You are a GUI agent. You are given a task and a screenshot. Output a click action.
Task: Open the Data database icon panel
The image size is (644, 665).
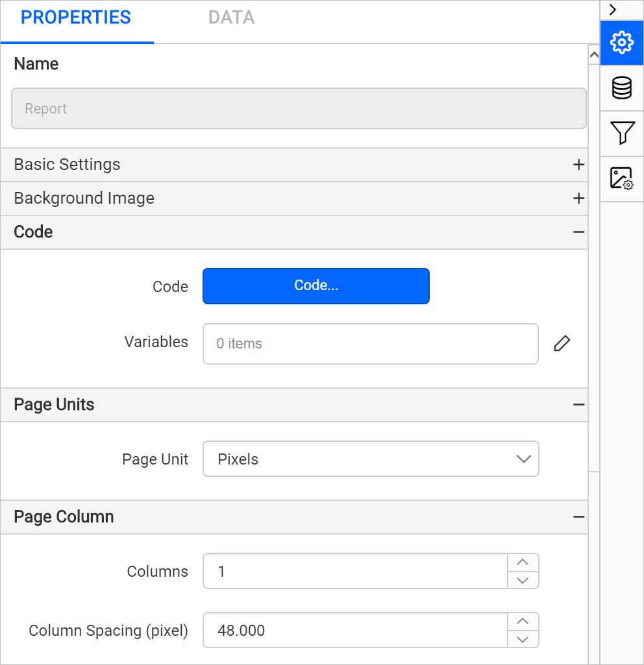pos(621,88)
